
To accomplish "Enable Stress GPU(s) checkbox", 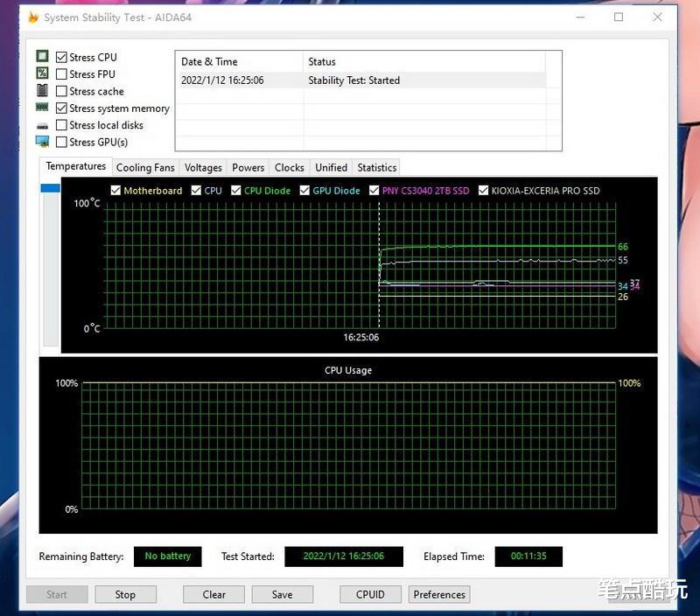I will point(61,142).
